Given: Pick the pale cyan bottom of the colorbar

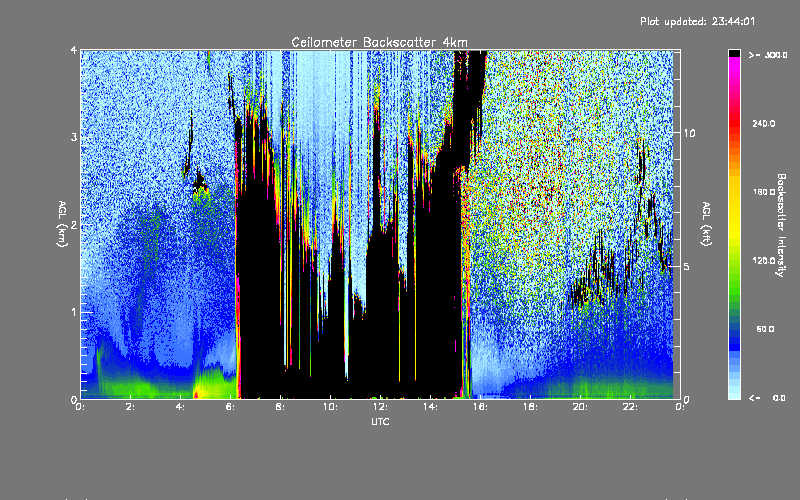Looking at the screenshot, I should tap(735, 394).
